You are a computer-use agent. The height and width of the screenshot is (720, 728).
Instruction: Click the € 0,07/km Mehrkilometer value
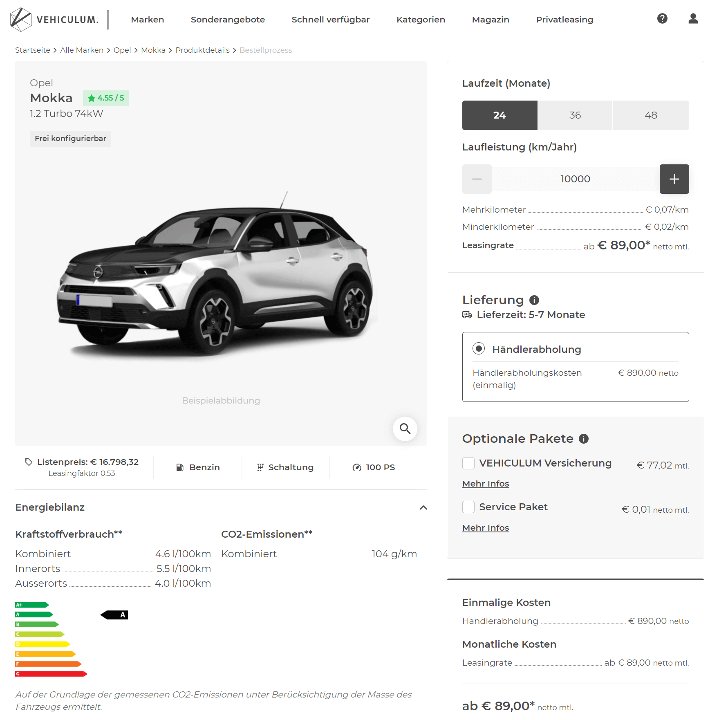pyautogui.click(x=667, y=210)
